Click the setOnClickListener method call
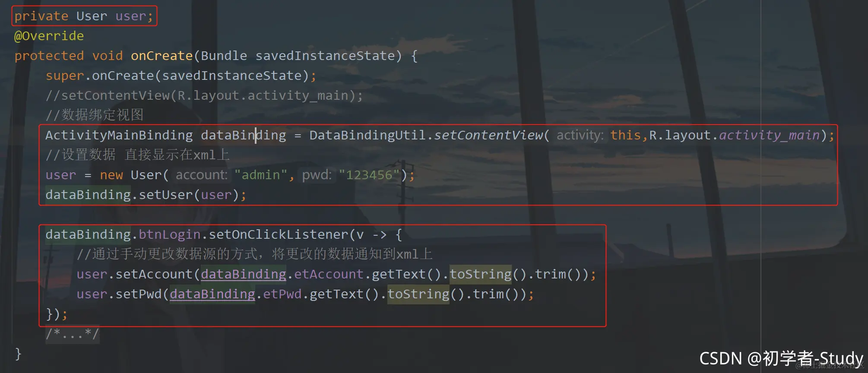The height and width of the screenshot is (373, 868). [x=279, y=234]
